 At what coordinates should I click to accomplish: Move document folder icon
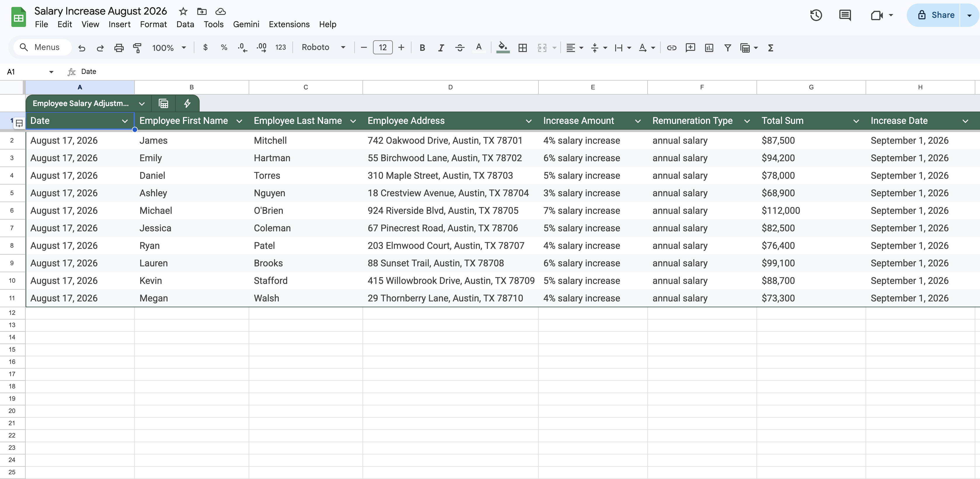(202, 11)
